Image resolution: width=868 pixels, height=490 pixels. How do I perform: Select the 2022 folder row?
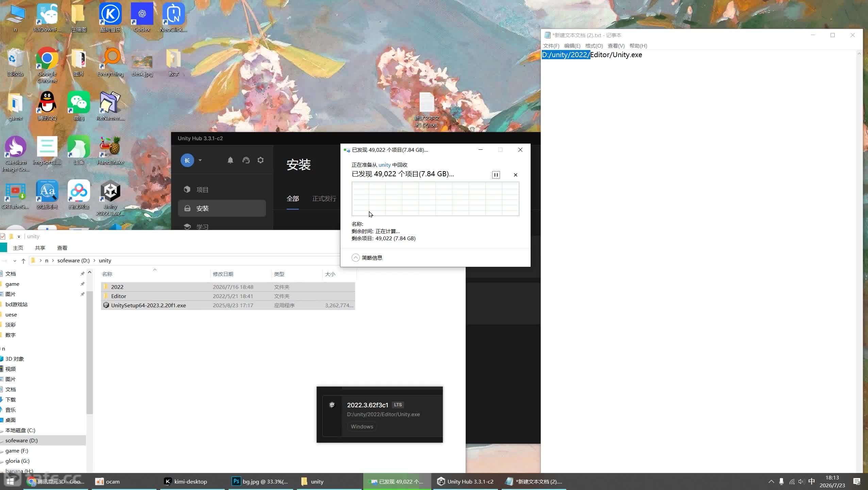click(x=228, y=287)
